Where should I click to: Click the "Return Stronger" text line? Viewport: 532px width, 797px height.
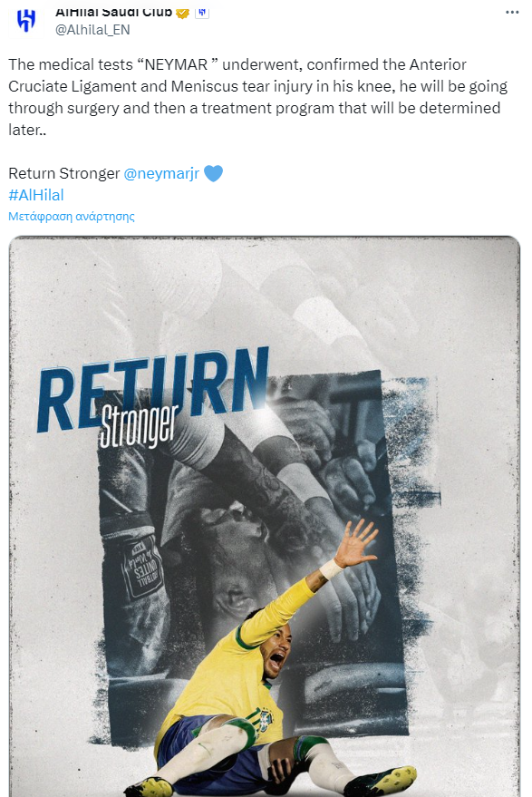click(x=64, y=173)
